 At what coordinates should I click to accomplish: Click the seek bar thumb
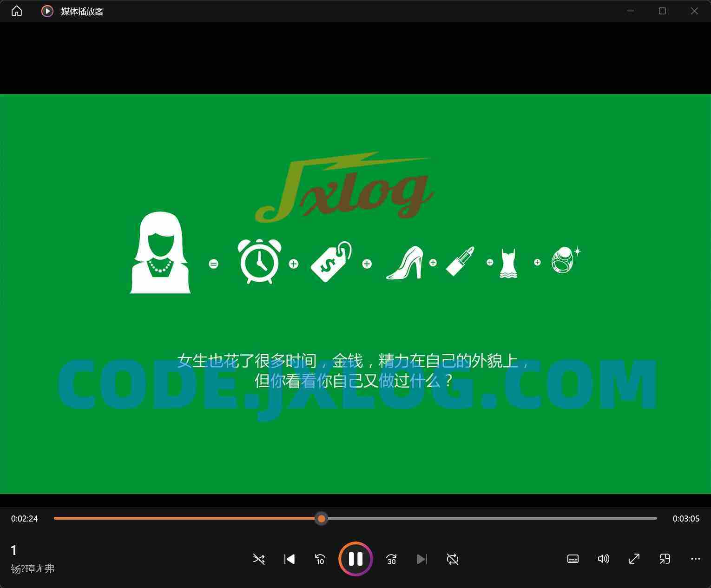321,518
